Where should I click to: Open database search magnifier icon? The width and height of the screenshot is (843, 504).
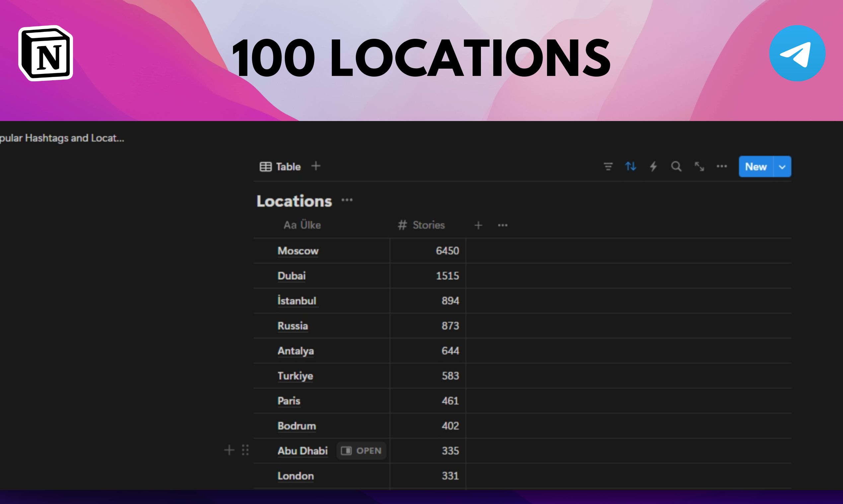(676, 166)
